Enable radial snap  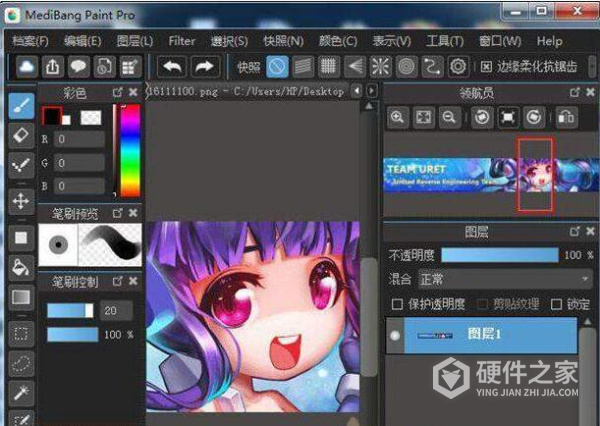point(380,67)
